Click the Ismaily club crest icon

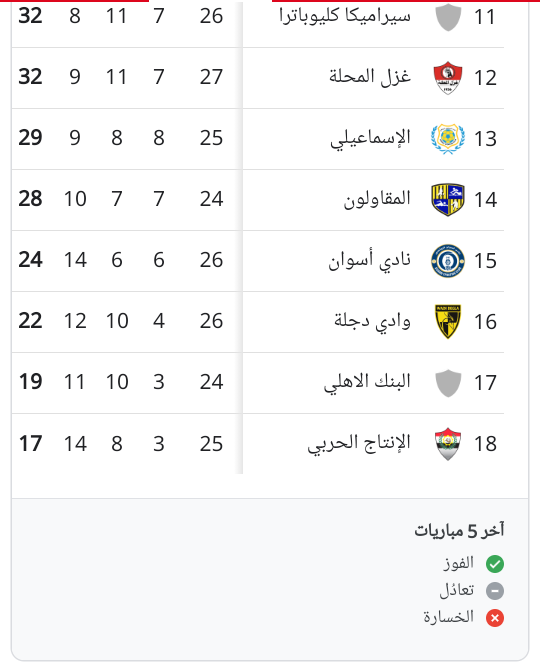pos(448,138)
